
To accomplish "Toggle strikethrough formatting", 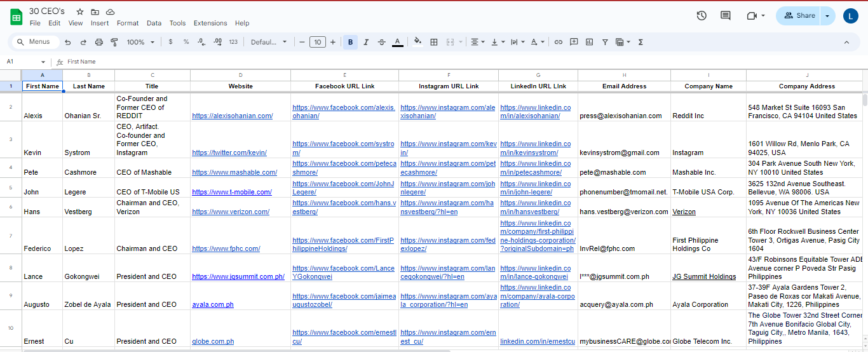I will (381, 42).
